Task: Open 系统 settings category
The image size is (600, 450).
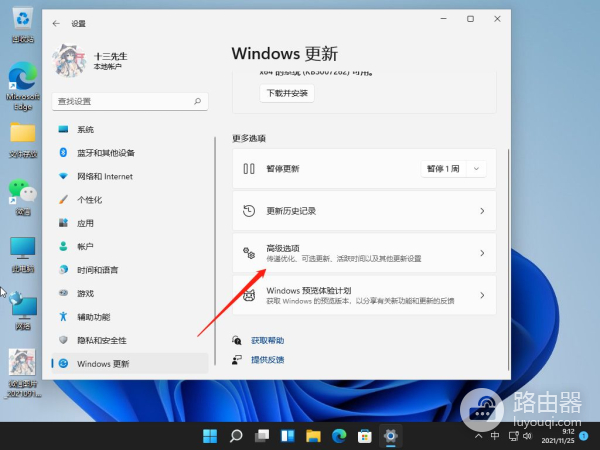Action: pyautogui.click(x=130, y=129)
